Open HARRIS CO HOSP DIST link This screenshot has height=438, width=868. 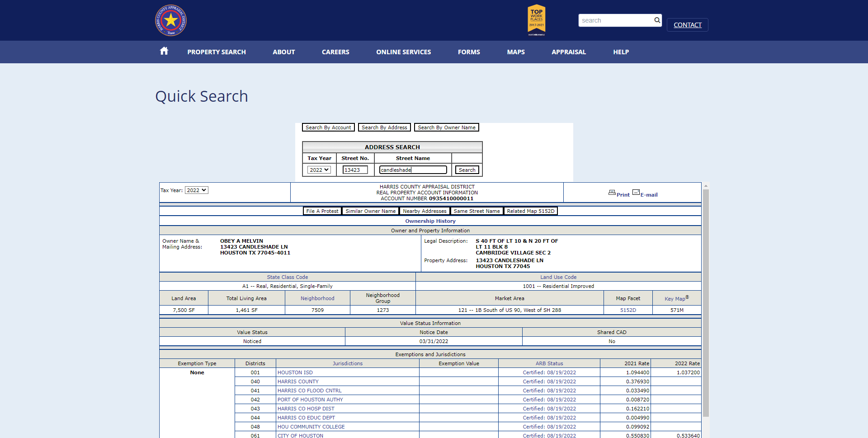tap(306, 409)
